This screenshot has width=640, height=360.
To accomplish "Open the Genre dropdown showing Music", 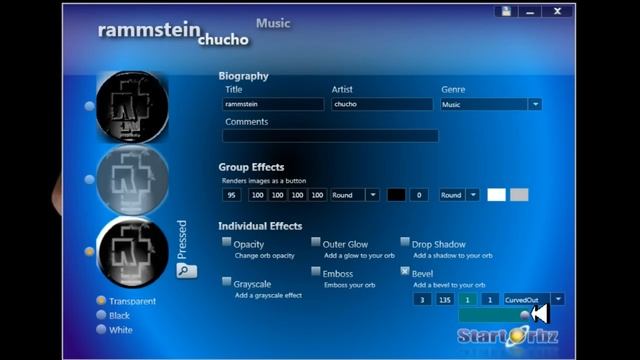I will click(x=535, y=104).
